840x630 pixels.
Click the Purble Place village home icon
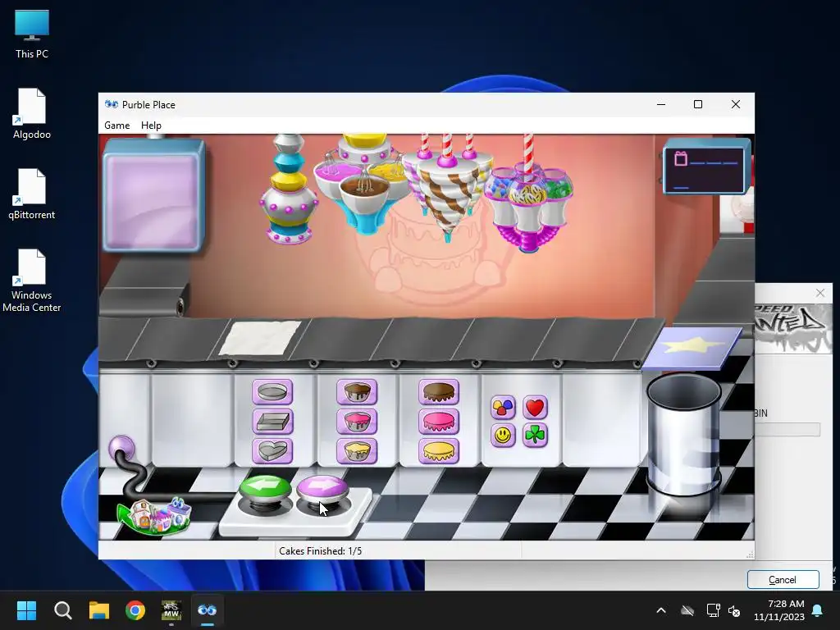155,517
